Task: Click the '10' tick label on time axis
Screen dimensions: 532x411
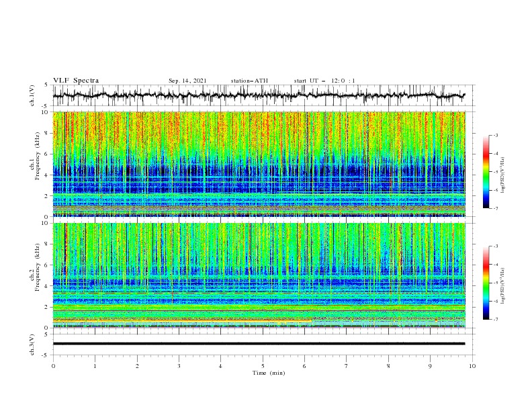Action: [472, 366]
